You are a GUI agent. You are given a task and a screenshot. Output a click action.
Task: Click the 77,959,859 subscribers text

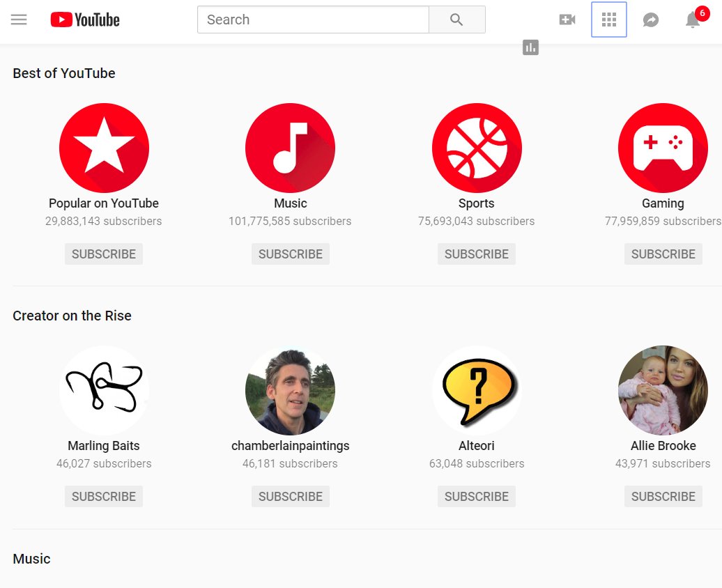[x=663, y=221]
